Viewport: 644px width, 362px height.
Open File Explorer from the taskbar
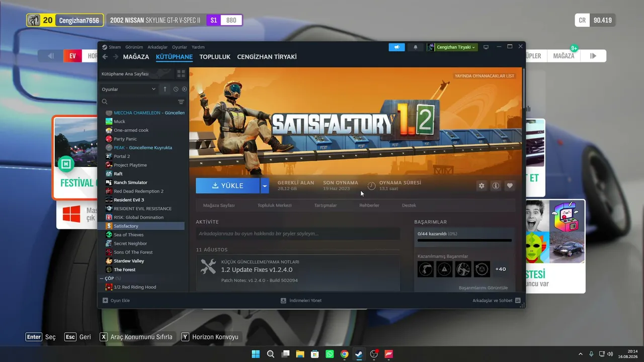[x=300, y=354]
